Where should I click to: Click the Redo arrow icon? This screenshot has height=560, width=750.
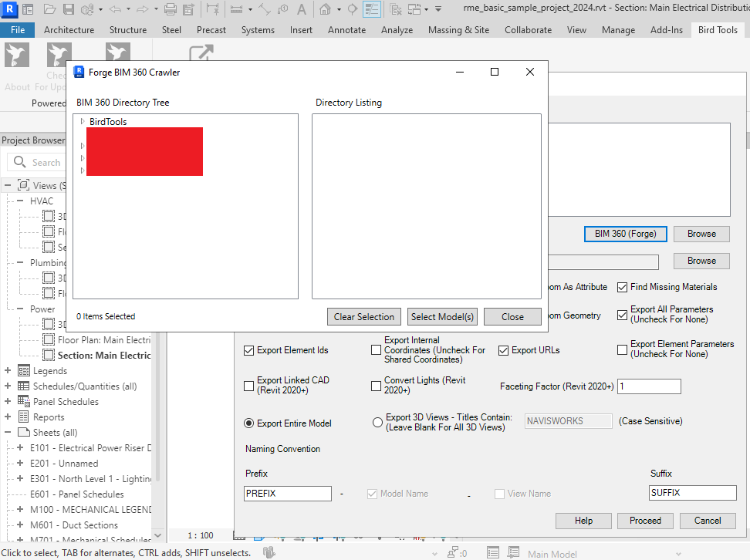[143, 8]
